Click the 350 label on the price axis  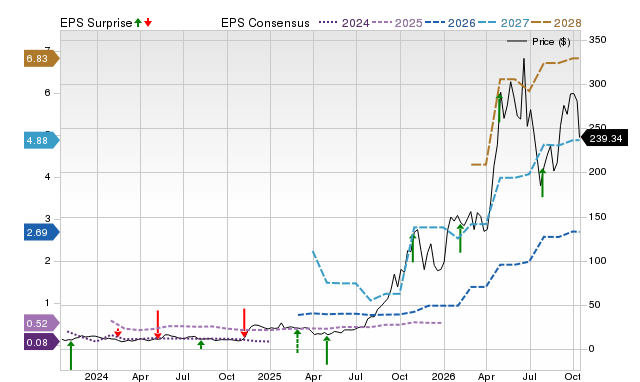(598, 40)
